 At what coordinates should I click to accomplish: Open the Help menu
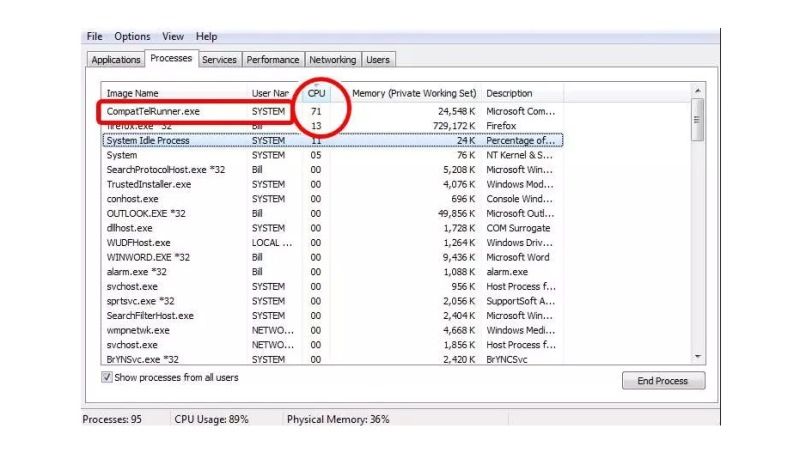[x=207, y=37]
